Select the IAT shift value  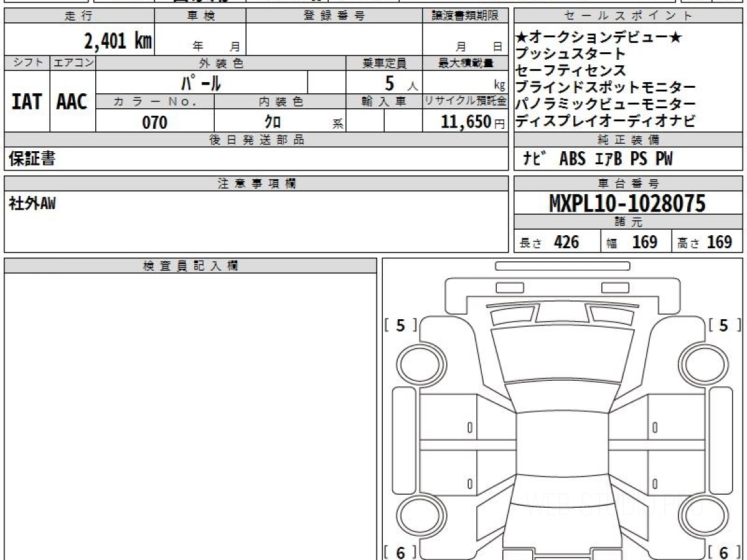click(x=27, y=101)
